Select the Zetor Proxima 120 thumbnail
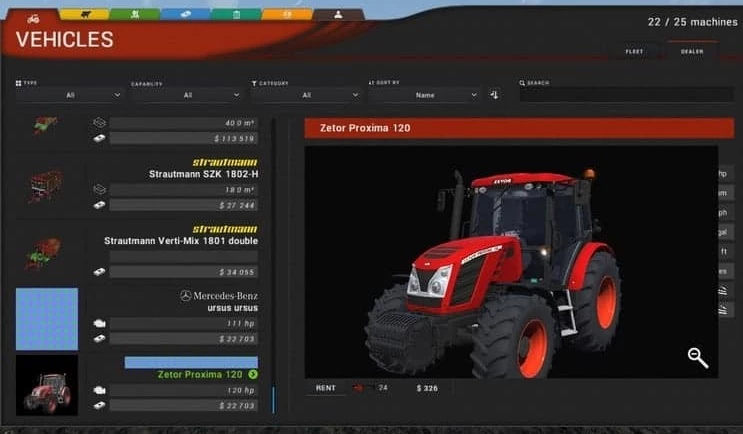The image size is (743, 434). (46, 384)
